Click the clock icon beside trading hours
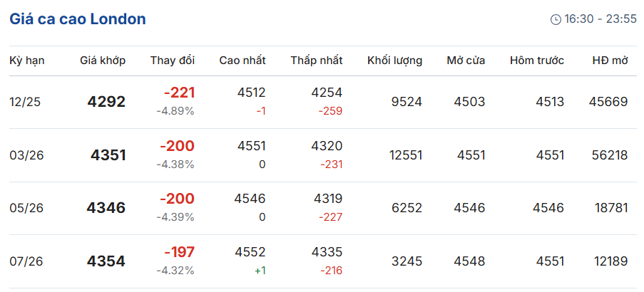644x292 pixels. click(x=556, y=19)
